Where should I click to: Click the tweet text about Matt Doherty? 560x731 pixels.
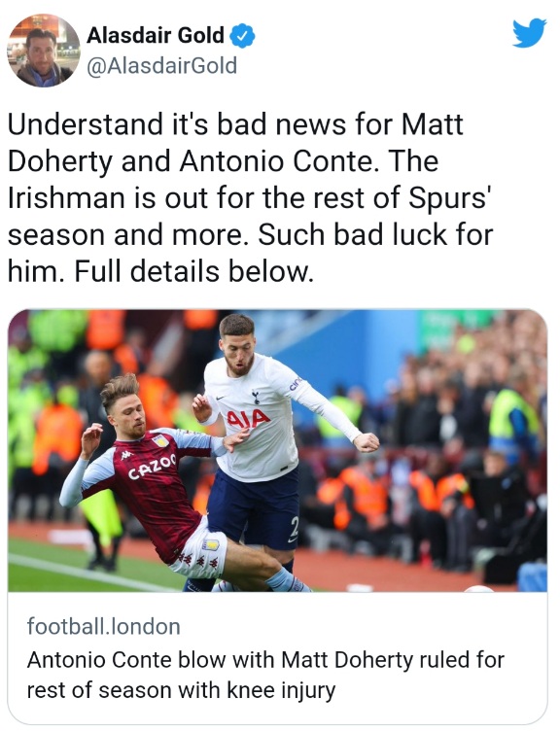(x=251, y=197)
